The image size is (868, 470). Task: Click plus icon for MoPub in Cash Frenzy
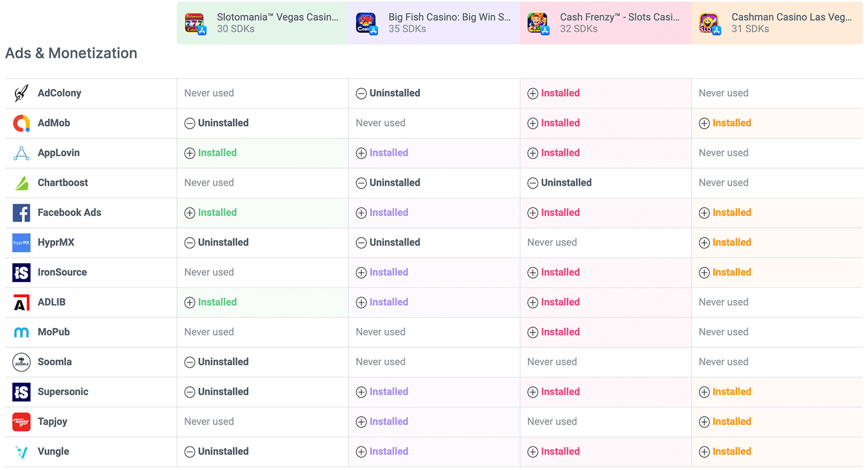[533, 332]
